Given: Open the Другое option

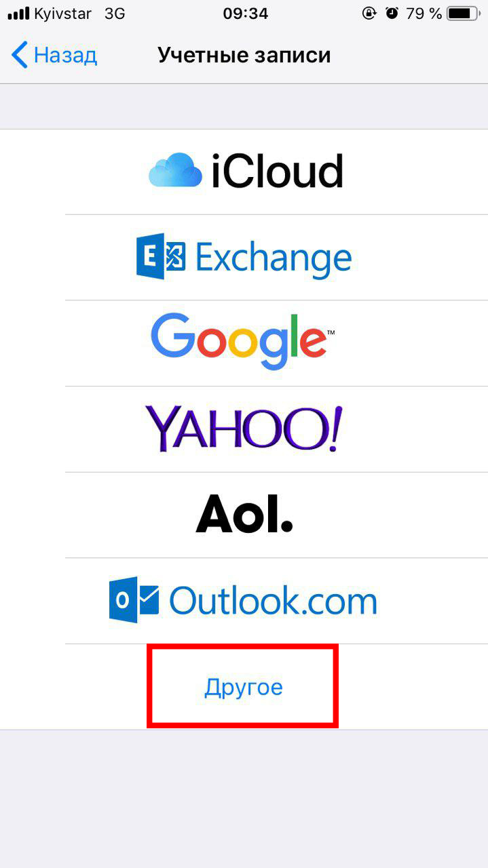Looking at the screenshot, I should (x=243, y=687).
